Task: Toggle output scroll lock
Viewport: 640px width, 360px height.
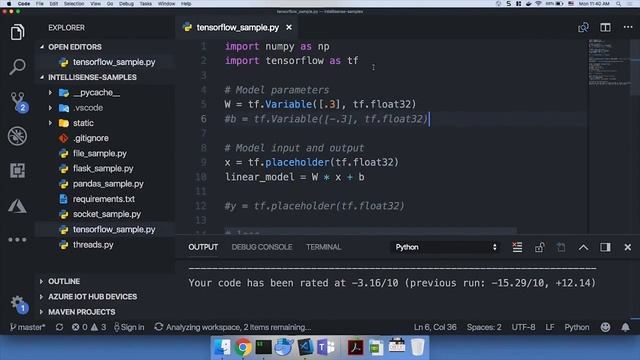Action: click(x=539, y=247)
